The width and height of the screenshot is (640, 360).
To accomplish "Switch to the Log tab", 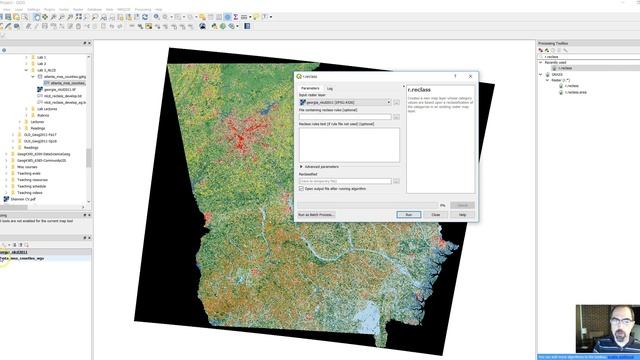I will [330, 89].
